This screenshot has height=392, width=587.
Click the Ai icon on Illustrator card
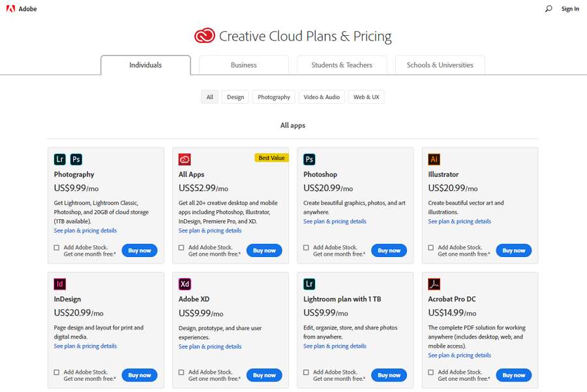click(x=434, y=160)
